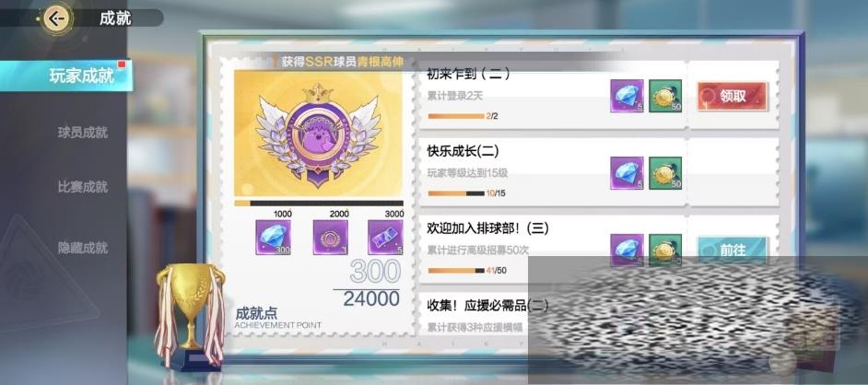Screen dimensions: 868x385
Task: Go back using the arrow icon
Action: click(56, 18)
